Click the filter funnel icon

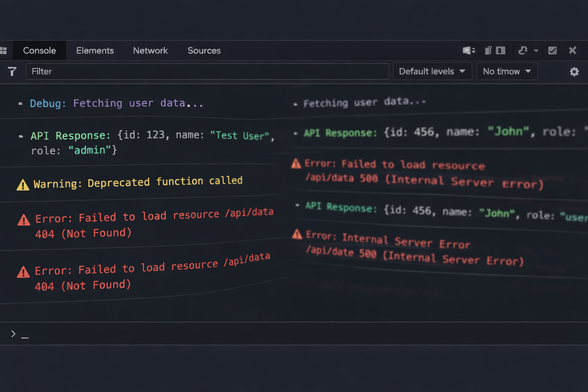coord(12,72)
